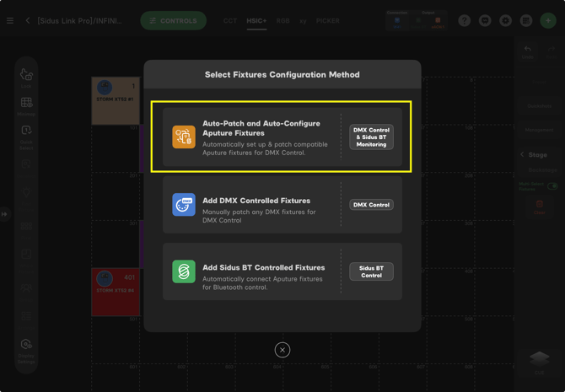This screenshot has height=392, width=565.
Task: Open Display Settings in left sidebar
Action: [x=26, y=349]
